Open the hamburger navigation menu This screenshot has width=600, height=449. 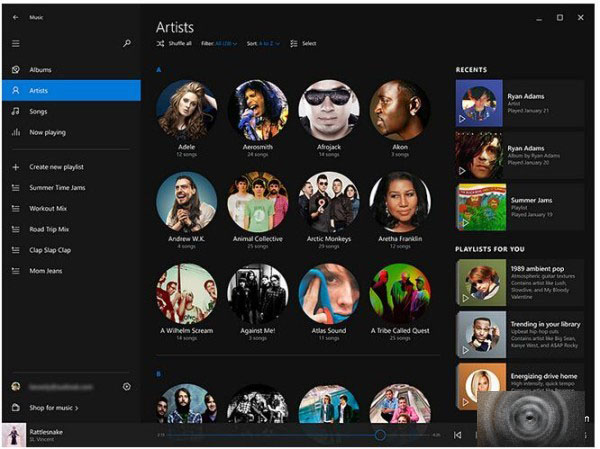[15, 43]
